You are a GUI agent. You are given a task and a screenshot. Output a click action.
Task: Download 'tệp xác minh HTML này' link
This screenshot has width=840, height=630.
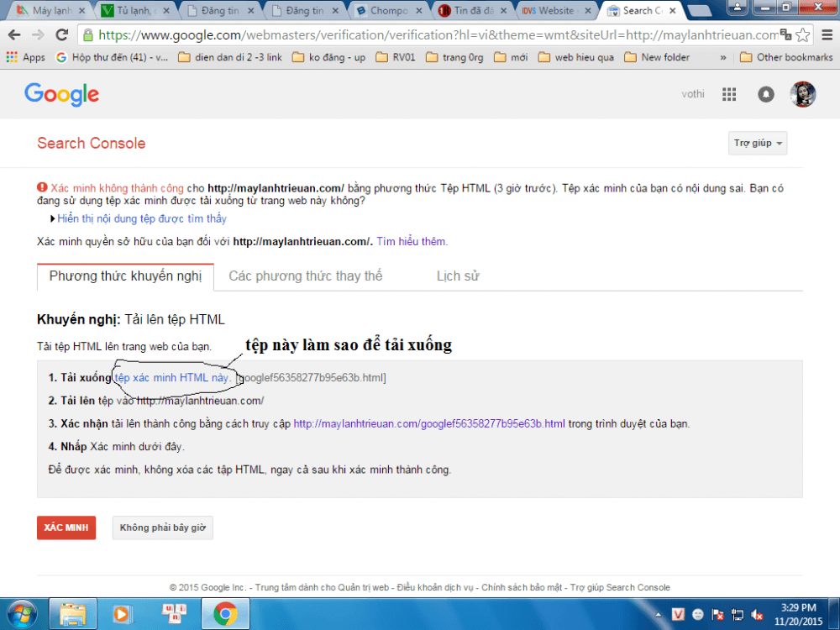(x=172, y=378)
